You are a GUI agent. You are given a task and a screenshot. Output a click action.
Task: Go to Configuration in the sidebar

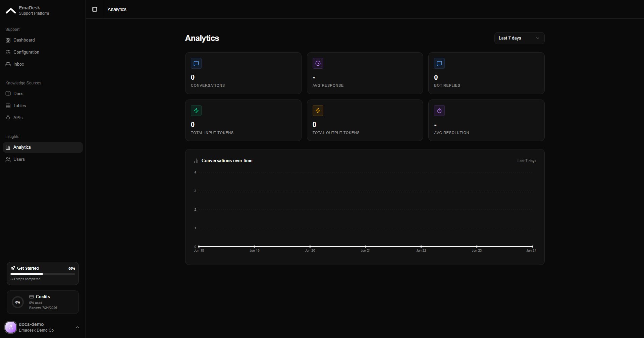pyautogui.click(x=43, y=52)
